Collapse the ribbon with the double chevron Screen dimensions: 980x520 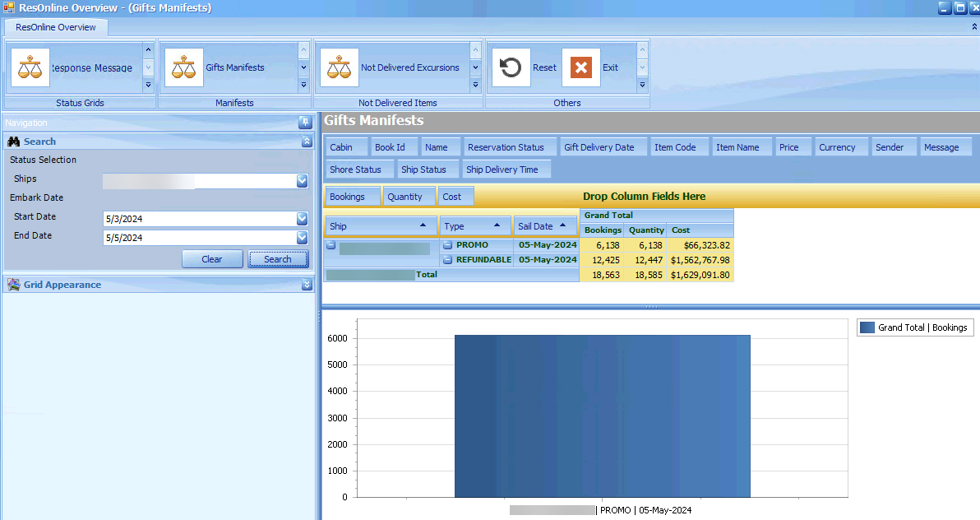click(974, 27)
